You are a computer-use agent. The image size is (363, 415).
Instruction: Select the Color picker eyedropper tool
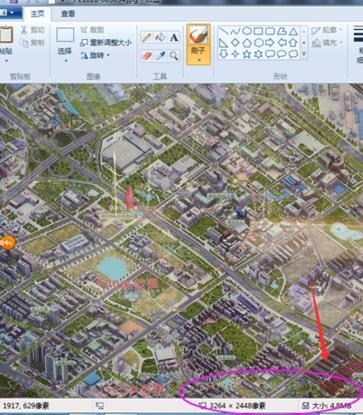[x=160, y=56]
